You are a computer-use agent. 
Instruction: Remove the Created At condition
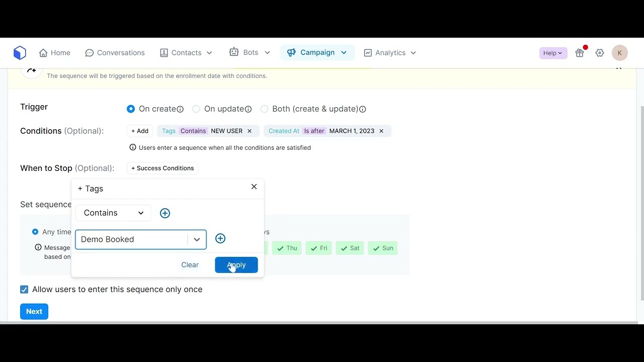coord(381,131)
